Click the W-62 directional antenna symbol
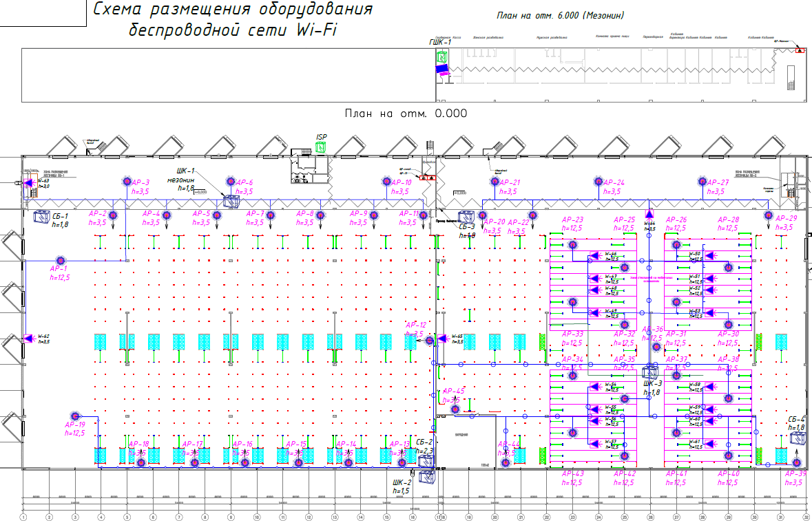Image resolution: width=812 pixels, height=525 pixels. pyautogui.click(x=28, y=339)
